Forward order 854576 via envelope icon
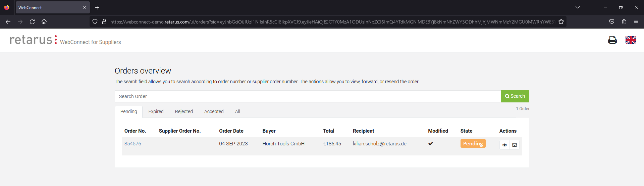 (515, 145)
